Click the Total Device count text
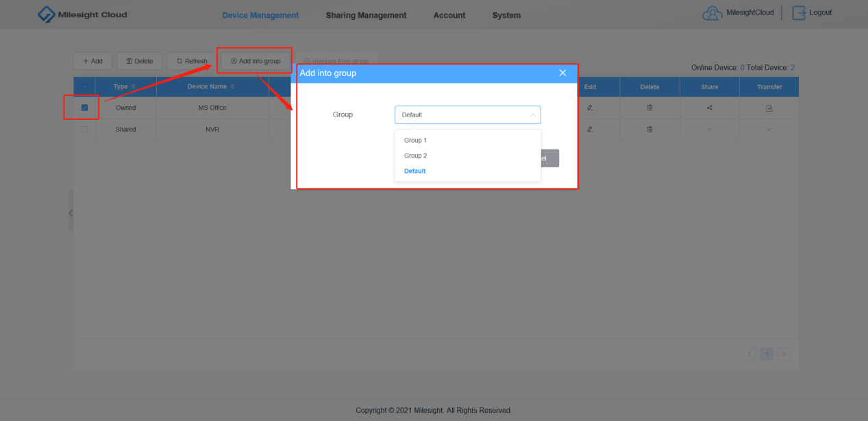The height and width of the screenshot is (421, 868). pos(771,67)
